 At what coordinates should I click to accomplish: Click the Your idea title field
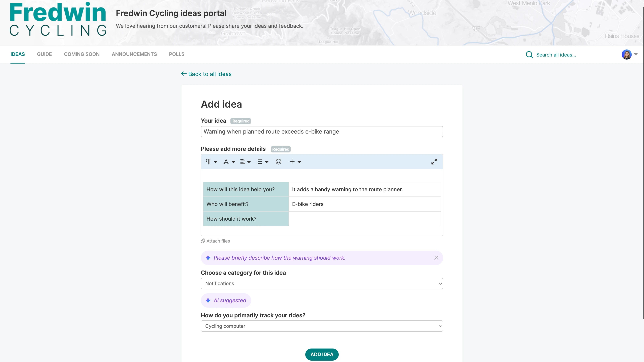pyautogui.click(x=322, y=132)
